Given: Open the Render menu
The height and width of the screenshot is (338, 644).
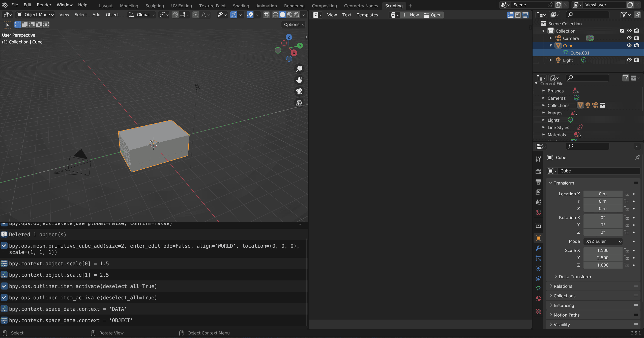Looking at the screenshot, I should click(44, 5).
